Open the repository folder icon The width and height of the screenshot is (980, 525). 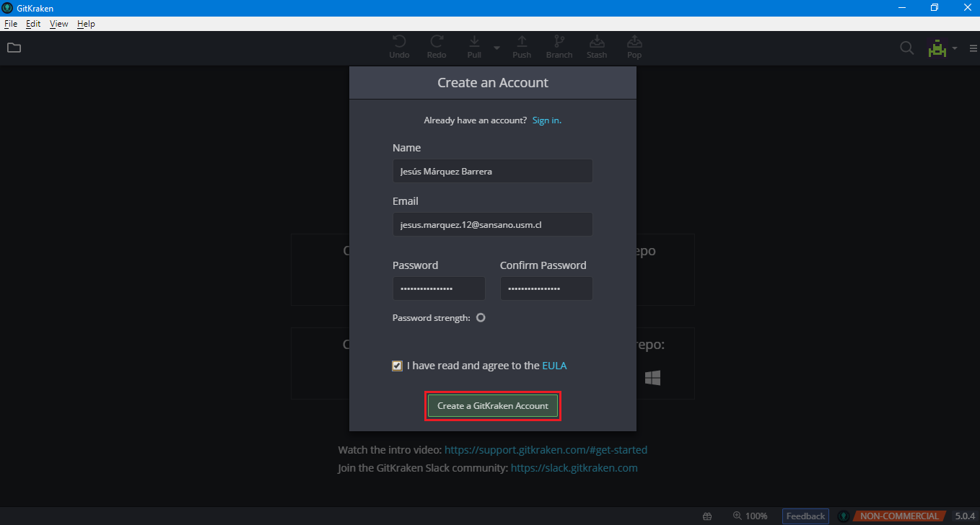point(14,48)
